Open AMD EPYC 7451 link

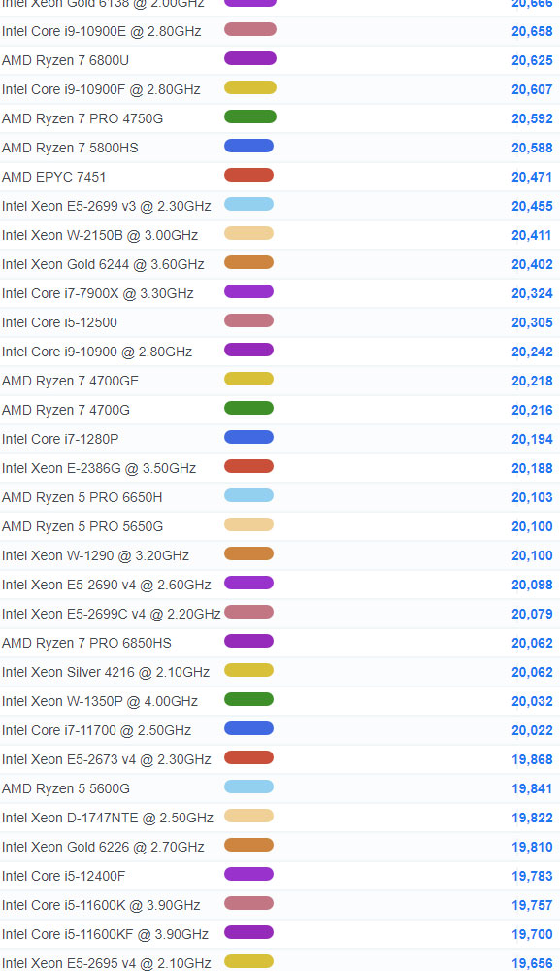click(53, 177)
